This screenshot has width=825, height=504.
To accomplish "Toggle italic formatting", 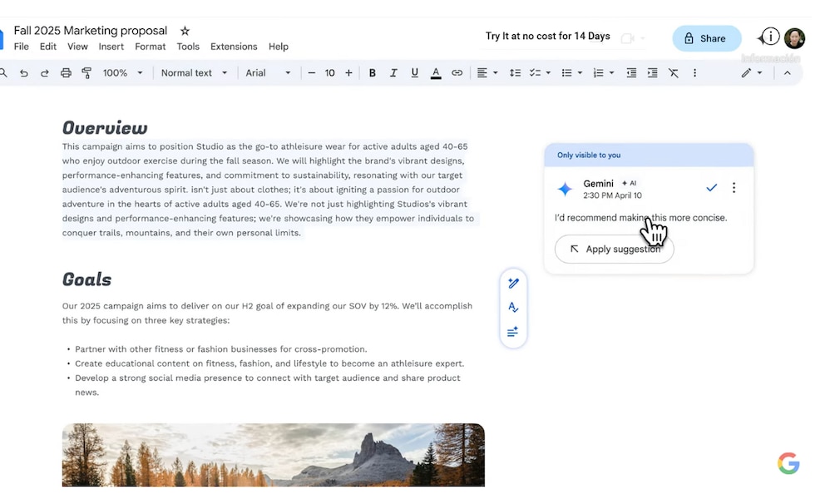I will click(393, 73).
